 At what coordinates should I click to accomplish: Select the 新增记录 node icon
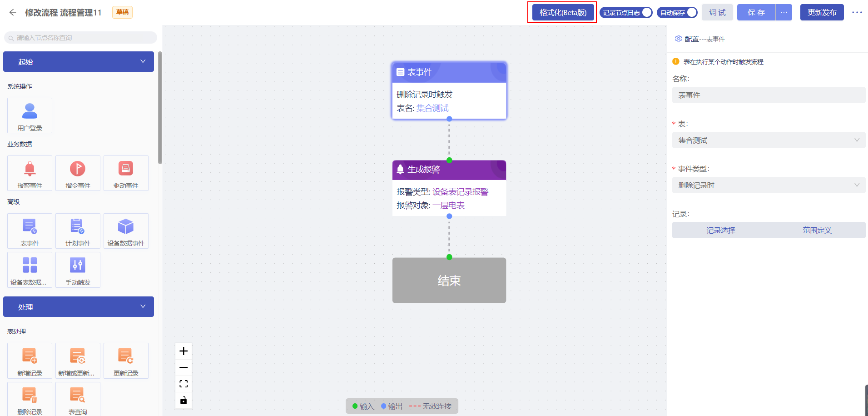coord(30,361)
